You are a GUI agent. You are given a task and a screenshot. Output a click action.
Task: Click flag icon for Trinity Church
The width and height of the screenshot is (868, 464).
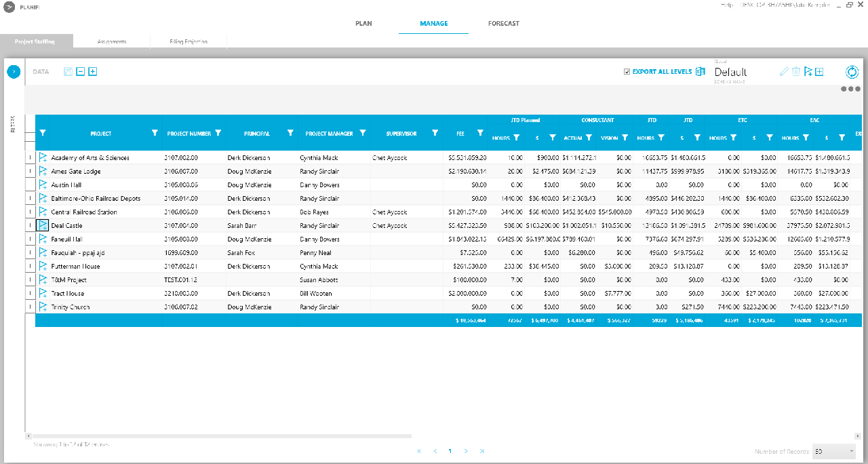[x=43, y=307]
